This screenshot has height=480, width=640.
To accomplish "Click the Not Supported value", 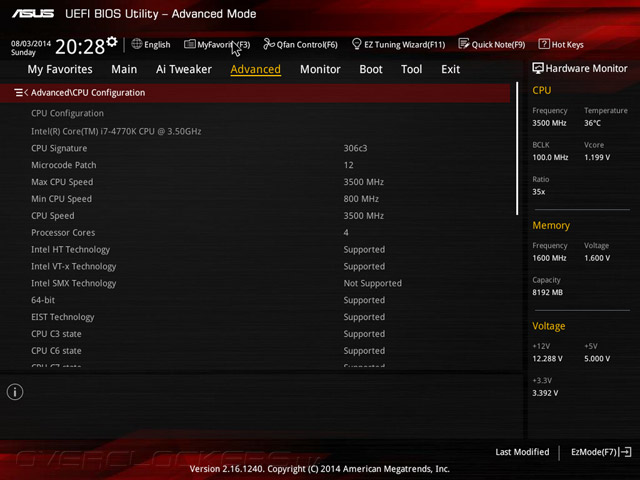I will 372,283.
